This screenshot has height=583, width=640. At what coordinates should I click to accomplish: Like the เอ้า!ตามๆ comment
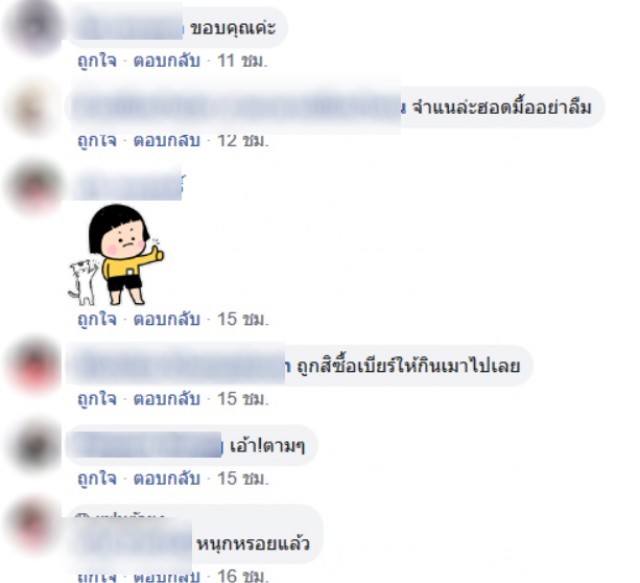click(97, 478)
